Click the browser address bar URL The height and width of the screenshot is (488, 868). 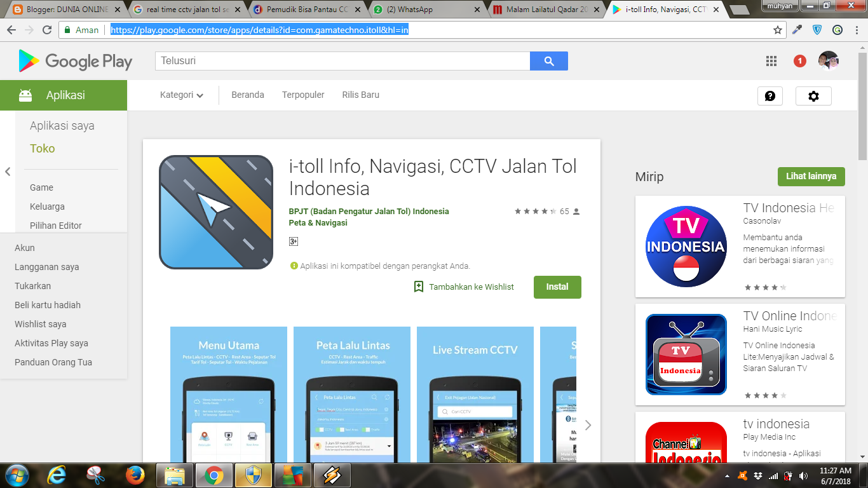pyautogui.click(x=259, y=30)
